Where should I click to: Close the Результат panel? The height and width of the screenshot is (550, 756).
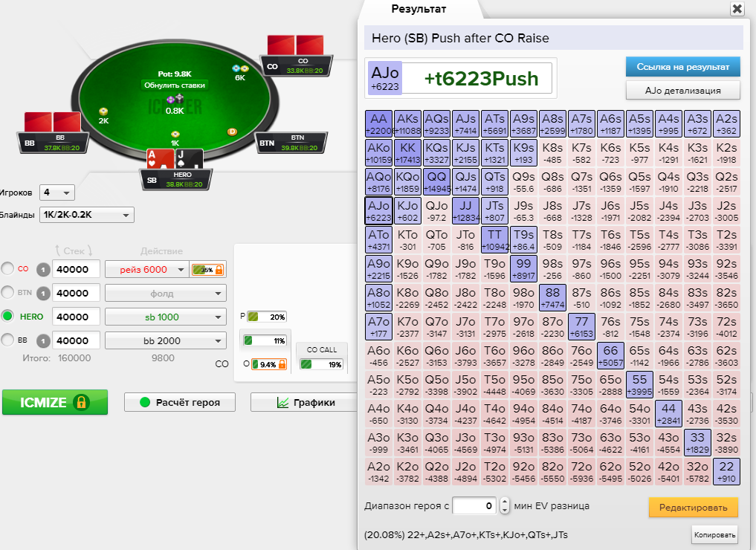[737, 9]
